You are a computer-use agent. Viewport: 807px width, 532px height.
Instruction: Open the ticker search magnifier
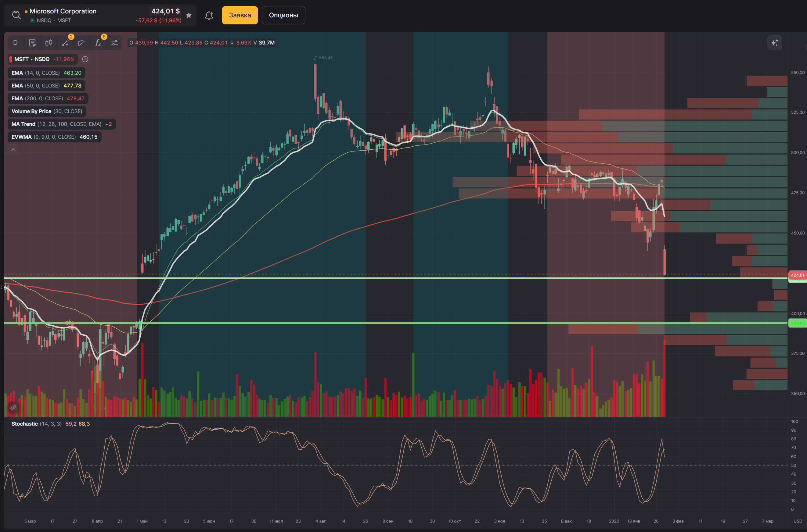pos(16,15)
